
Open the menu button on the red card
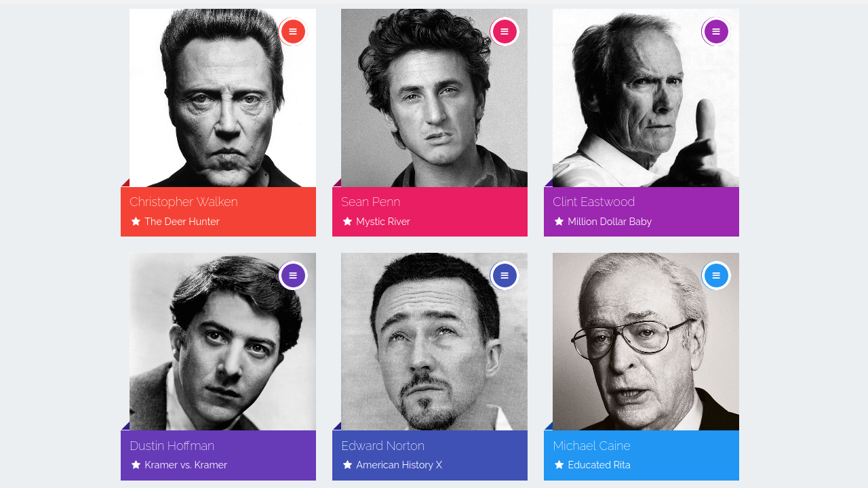293,32
